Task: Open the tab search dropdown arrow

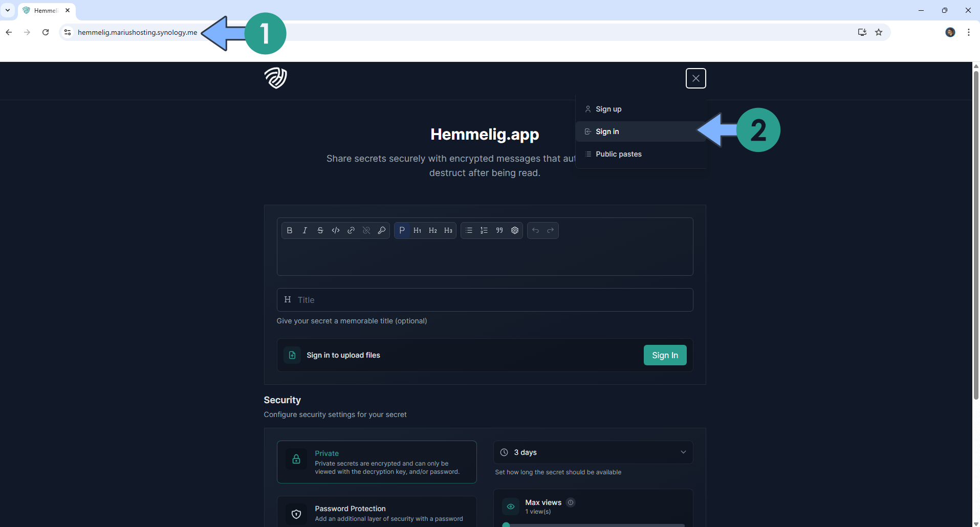Action: click(x=8, y=10)
